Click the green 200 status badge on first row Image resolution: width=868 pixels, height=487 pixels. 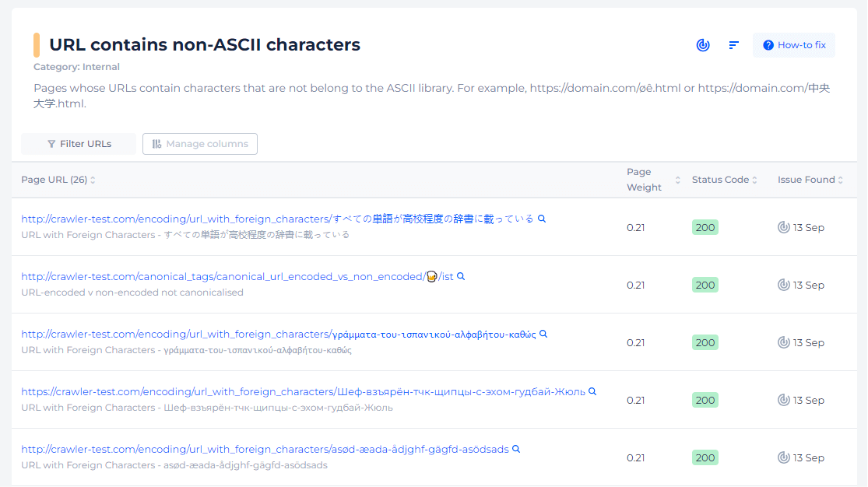[705, 227]
